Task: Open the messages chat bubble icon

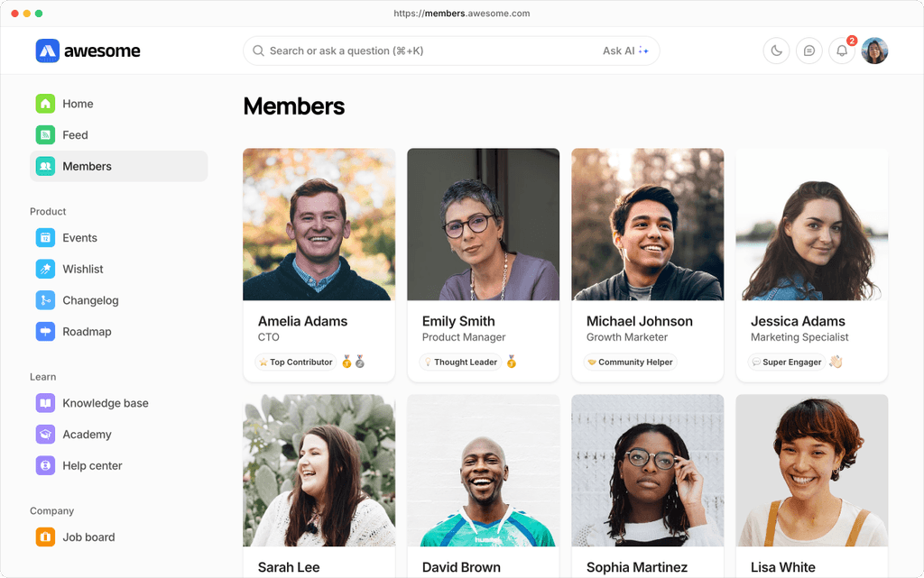Action: (809, 50)
